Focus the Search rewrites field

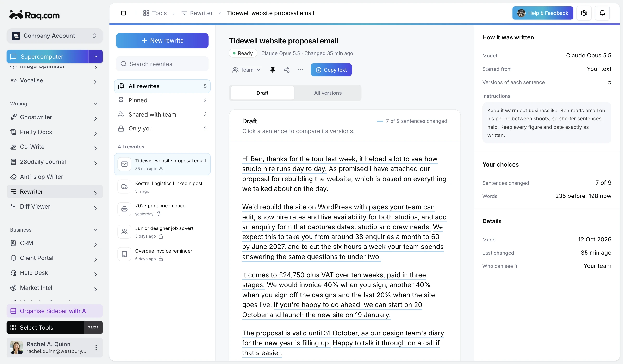pyautogui.click(x=162, y=64)
